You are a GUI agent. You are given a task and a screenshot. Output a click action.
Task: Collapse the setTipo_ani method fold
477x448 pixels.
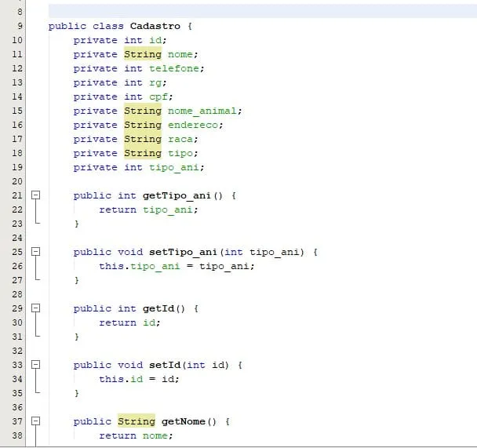click(36, 252)
